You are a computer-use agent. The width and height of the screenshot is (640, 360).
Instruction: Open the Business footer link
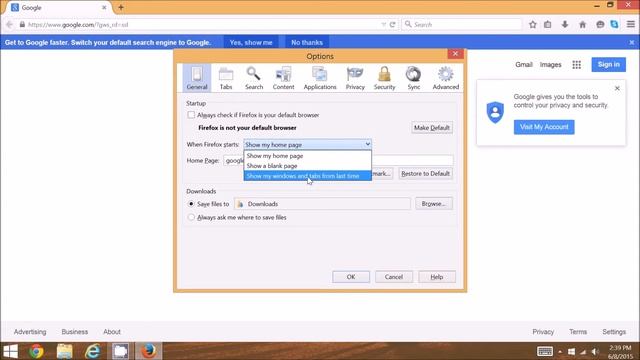(x=75, y=332)
